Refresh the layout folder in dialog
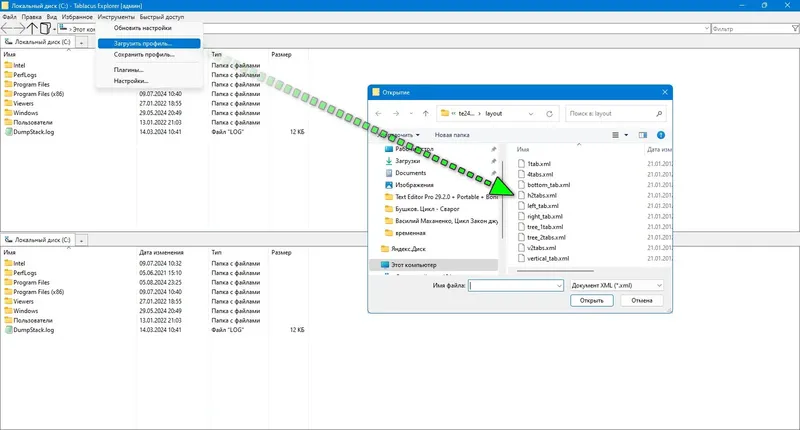 point(549,114)
